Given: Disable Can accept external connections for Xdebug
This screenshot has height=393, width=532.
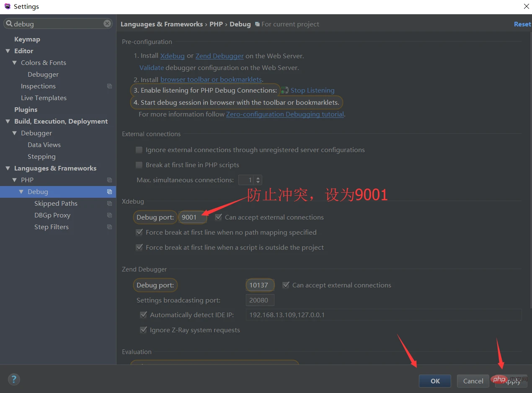Looking at the screenshot, I should coord(218,217).
